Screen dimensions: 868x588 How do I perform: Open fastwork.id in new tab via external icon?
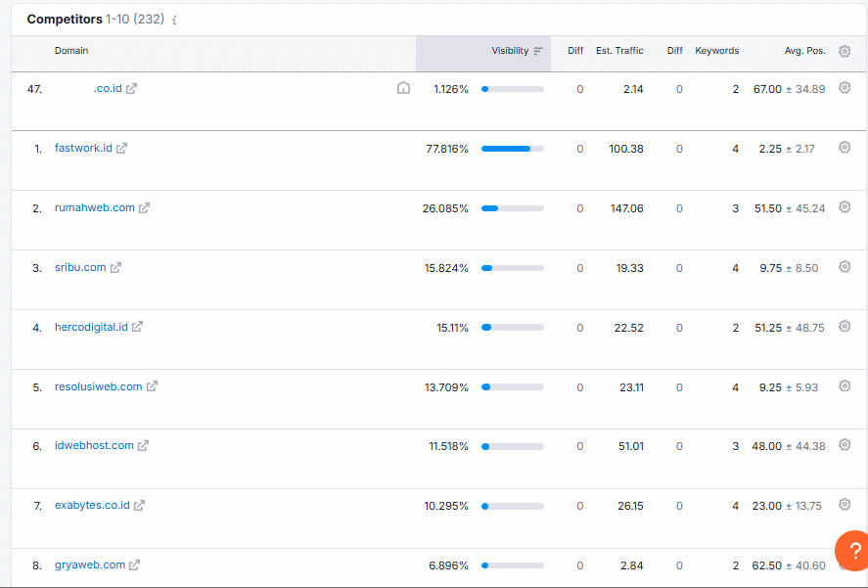[x=121, y=148]
